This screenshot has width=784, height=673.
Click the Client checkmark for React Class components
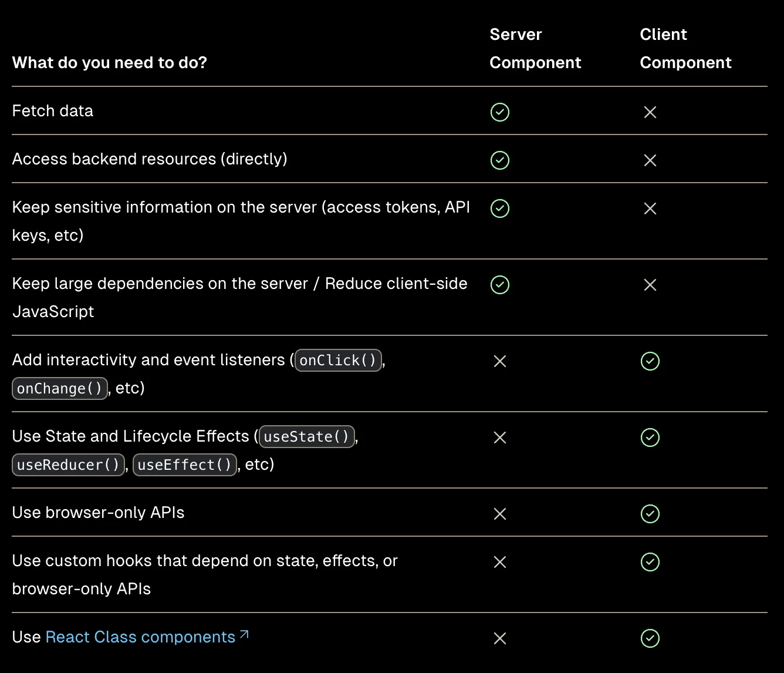point(650,638)
